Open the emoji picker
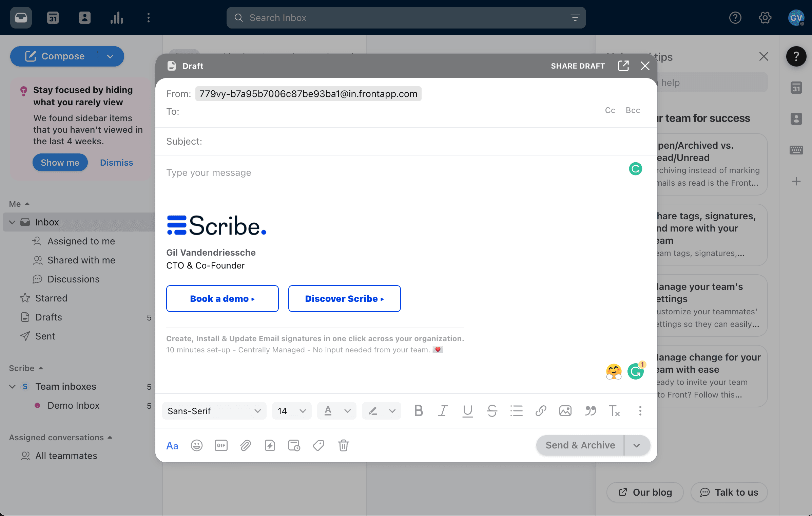The image size is (812, 516). (197, 445)
